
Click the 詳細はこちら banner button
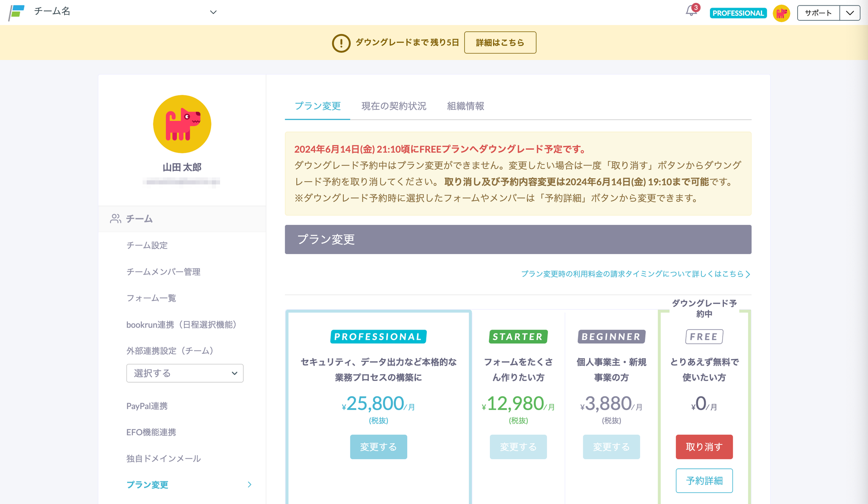[500, 42]
